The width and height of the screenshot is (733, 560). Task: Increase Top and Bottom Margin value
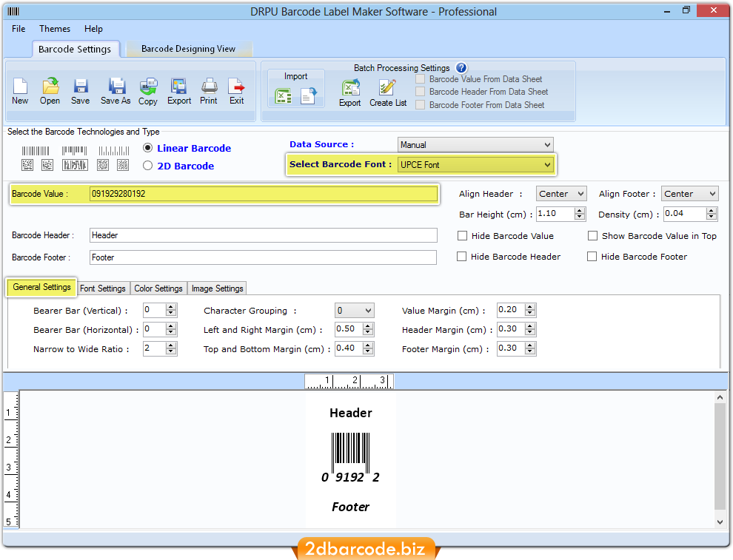point(368,345)
